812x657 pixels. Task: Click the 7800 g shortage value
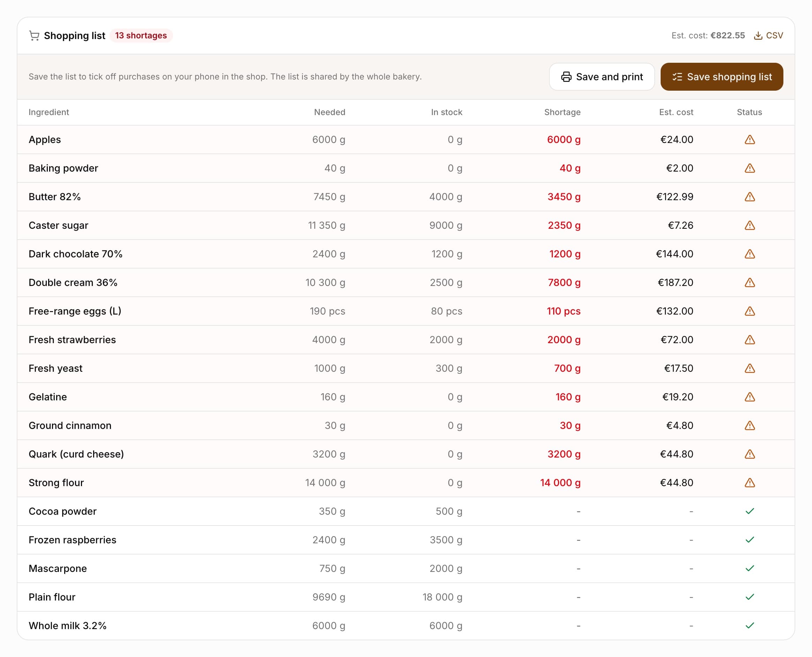pyautogui.click(x=564, y=282)
